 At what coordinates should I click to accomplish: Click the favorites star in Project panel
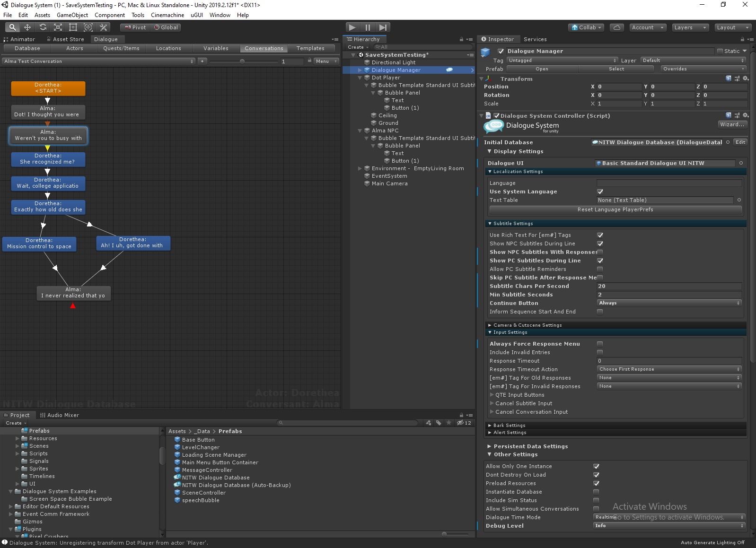tap(449, 423)
